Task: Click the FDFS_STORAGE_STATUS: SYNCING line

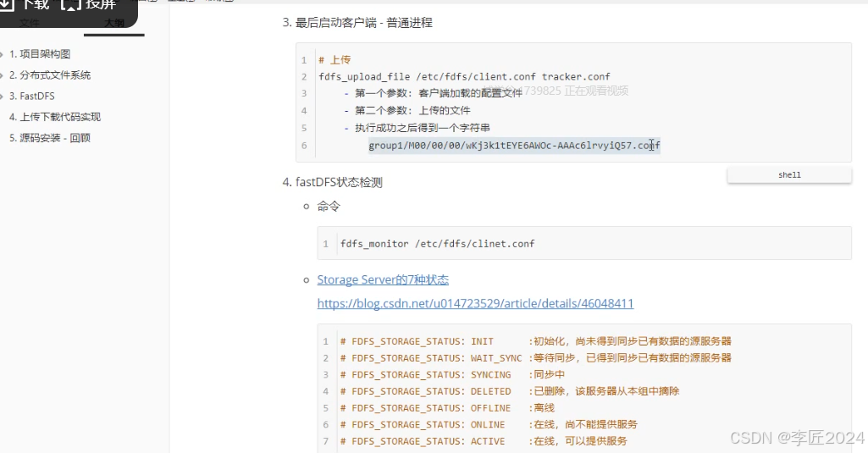Action: pos(452,374)
